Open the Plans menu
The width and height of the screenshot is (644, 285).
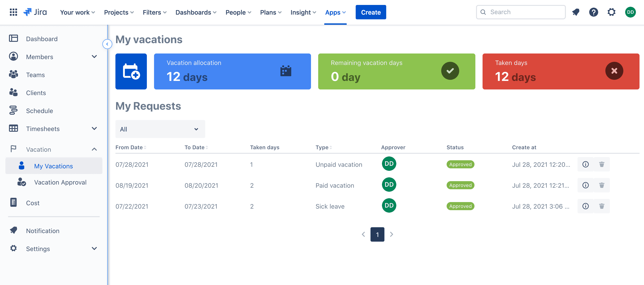271,12
